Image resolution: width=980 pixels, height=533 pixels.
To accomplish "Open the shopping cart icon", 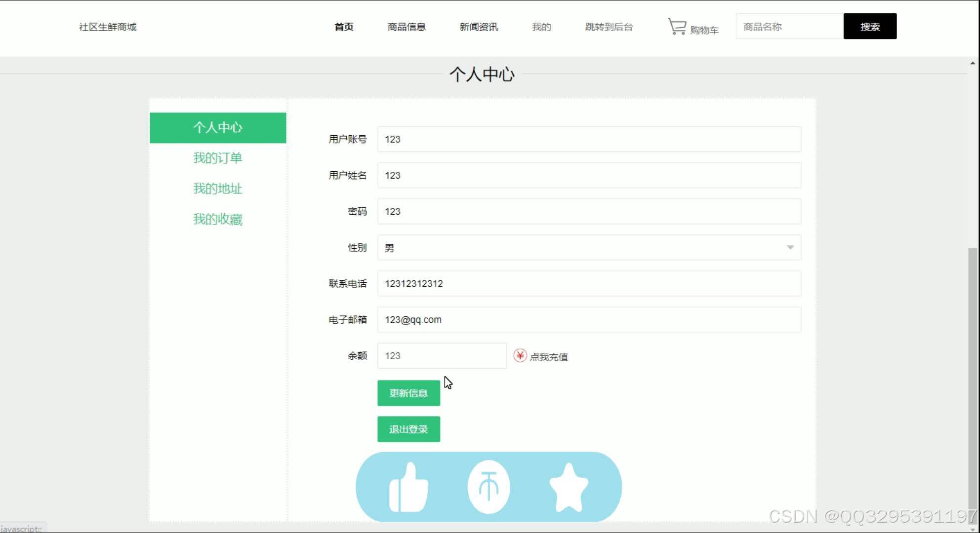I will click(677, 27).
